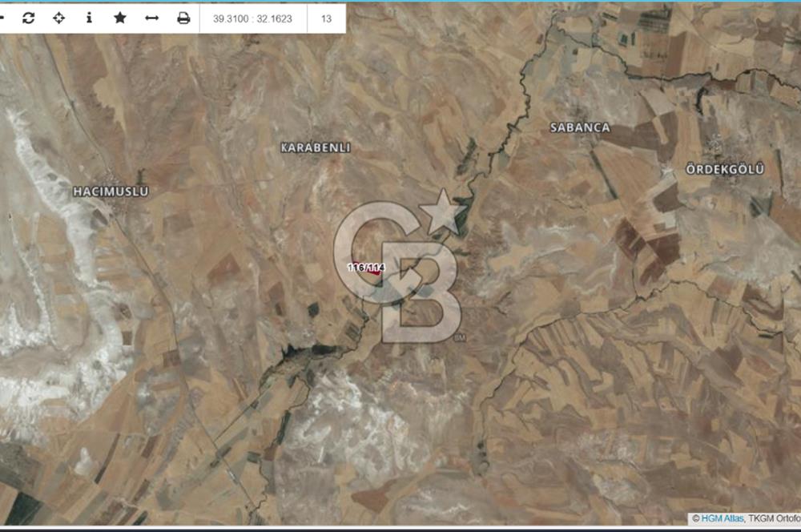The image size is (801, 532).
Task: Click the TKGM Ortofoto attribution text
Action: 774,518
